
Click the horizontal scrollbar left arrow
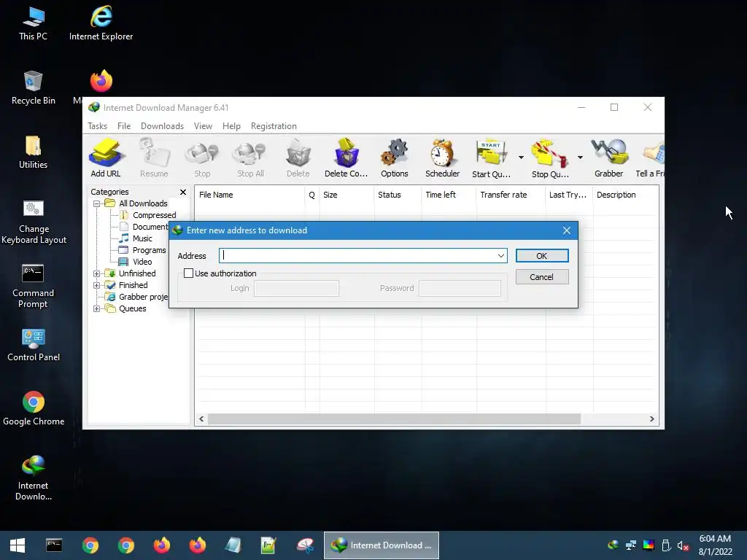point(201,419)
